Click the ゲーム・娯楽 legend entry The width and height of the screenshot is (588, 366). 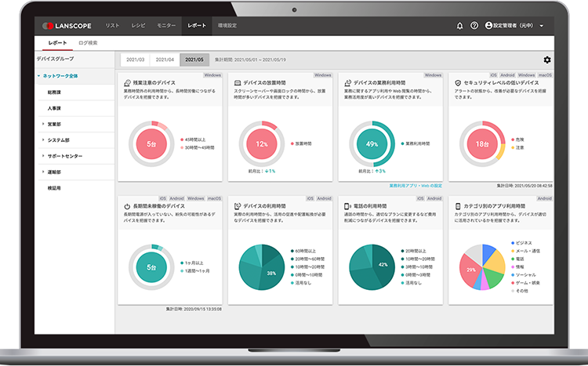[x=525, y=283]
